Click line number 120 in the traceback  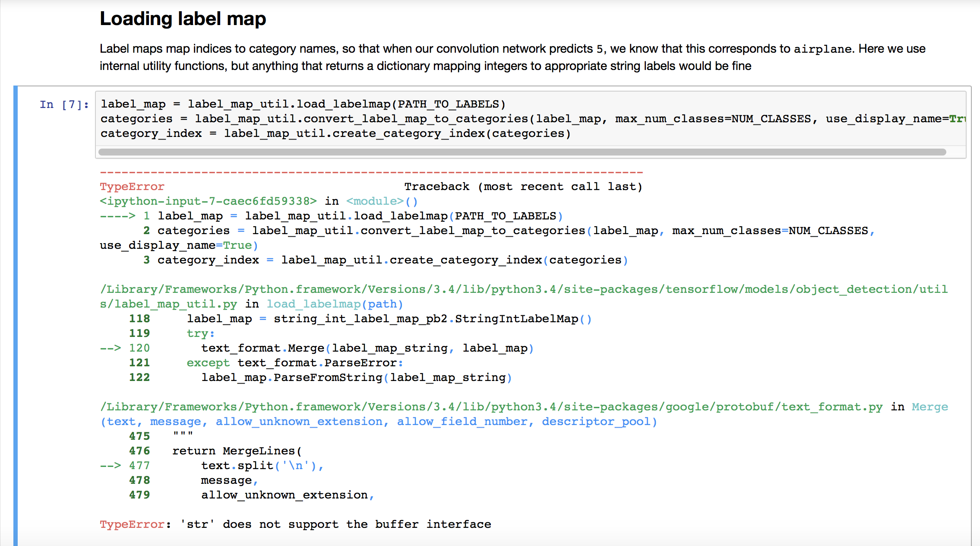[x=139, y=348]
